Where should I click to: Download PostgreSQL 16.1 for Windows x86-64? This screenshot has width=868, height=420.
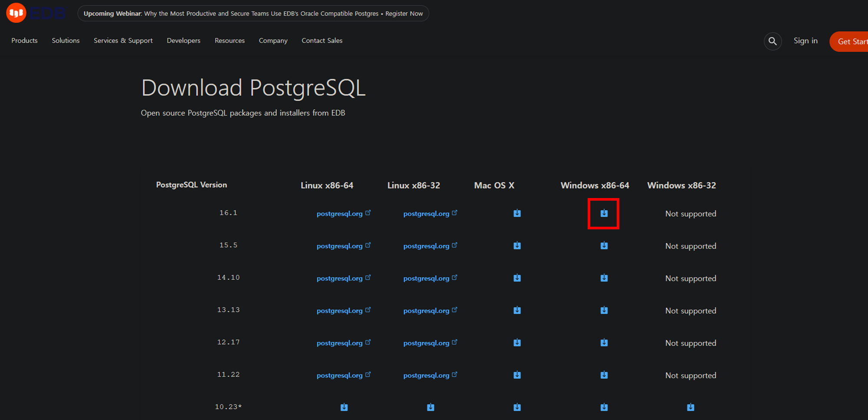point(604,213)
